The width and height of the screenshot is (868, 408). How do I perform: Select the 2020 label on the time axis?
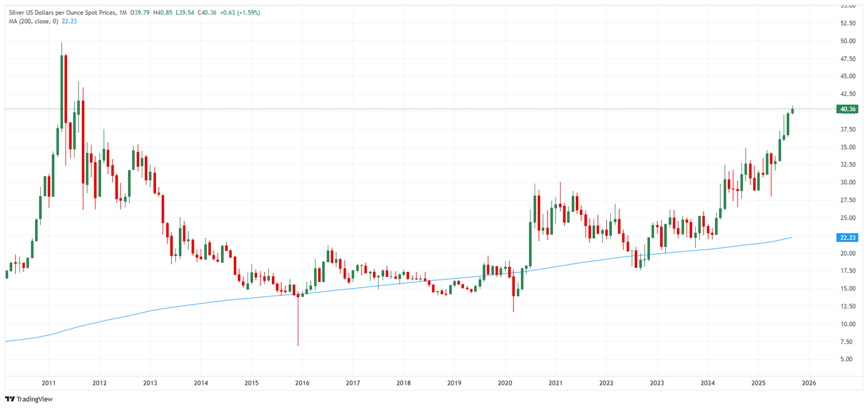pyautogui.click(x=506, y=383)
